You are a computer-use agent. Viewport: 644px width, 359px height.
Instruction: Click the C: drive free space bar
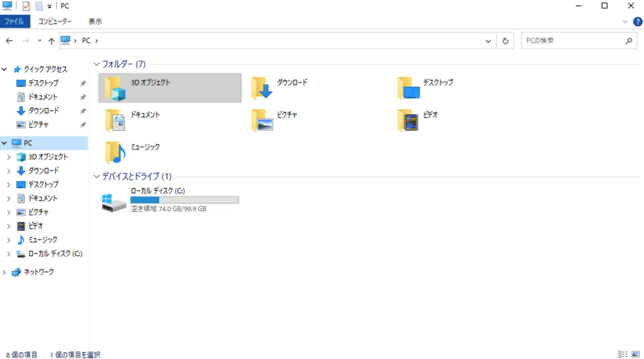[x=184, y=200]
